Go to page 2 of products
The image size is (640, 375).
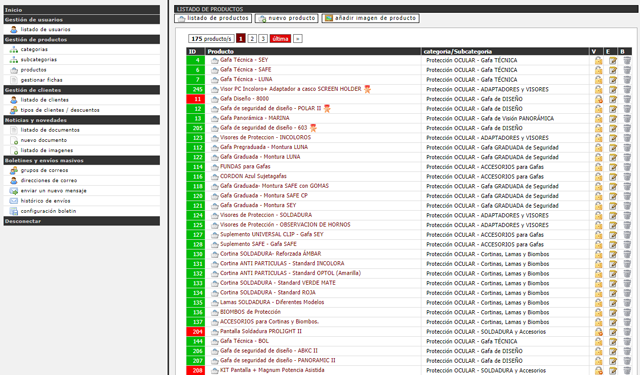[x=252, y=39]
